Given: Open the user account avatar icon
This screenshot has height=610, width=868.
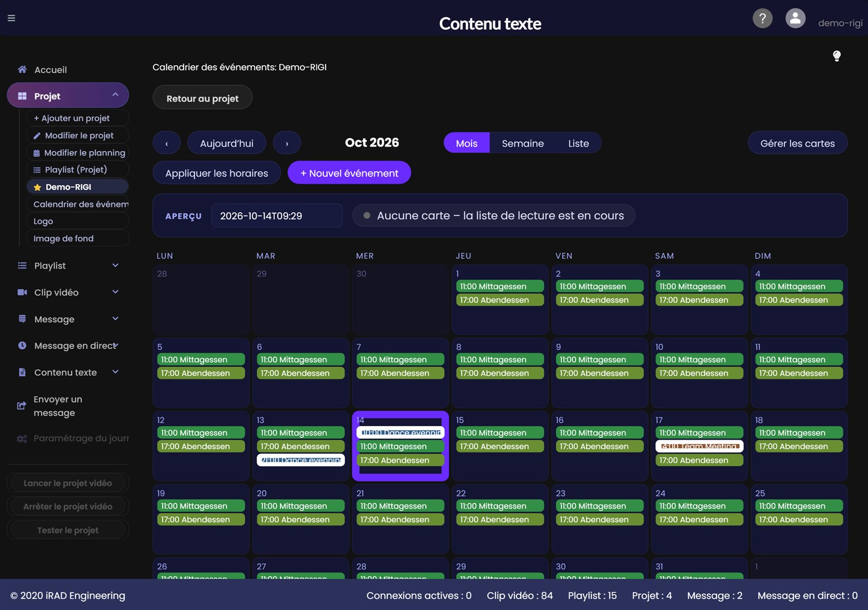Looking at the screenshot, I should [795, 18].
